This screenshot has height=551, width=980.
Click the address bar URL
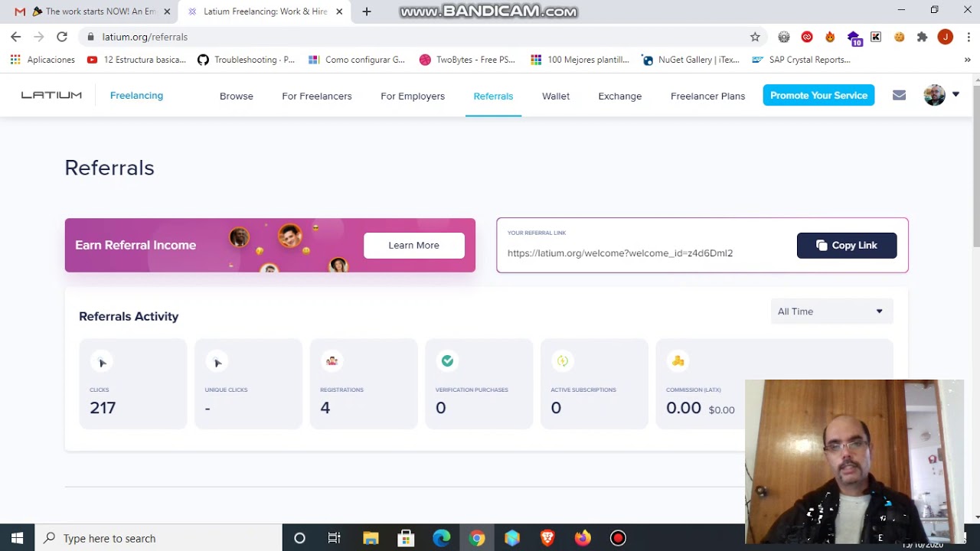tap(145, 37)
